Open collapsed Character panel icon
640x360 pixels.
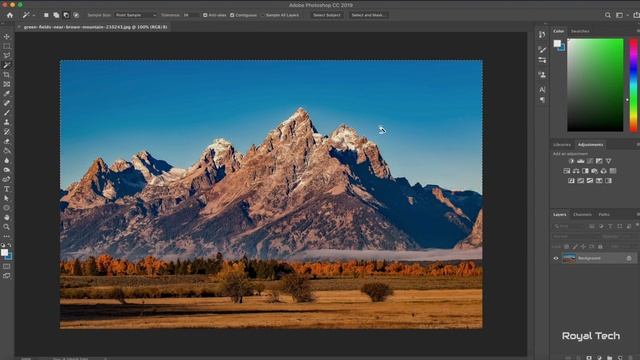point(542,89)
